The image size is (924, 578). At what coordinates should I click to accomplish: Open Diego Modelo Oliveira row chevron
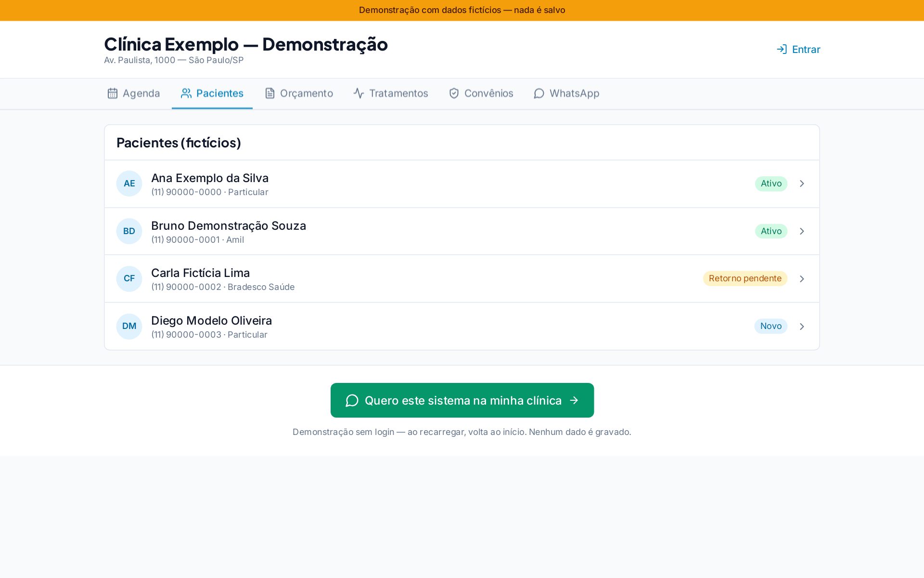click(802, 327)
